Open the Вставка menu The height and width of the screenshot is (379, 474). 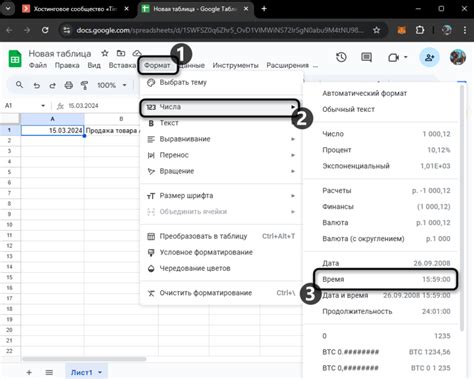click(122, 65)
